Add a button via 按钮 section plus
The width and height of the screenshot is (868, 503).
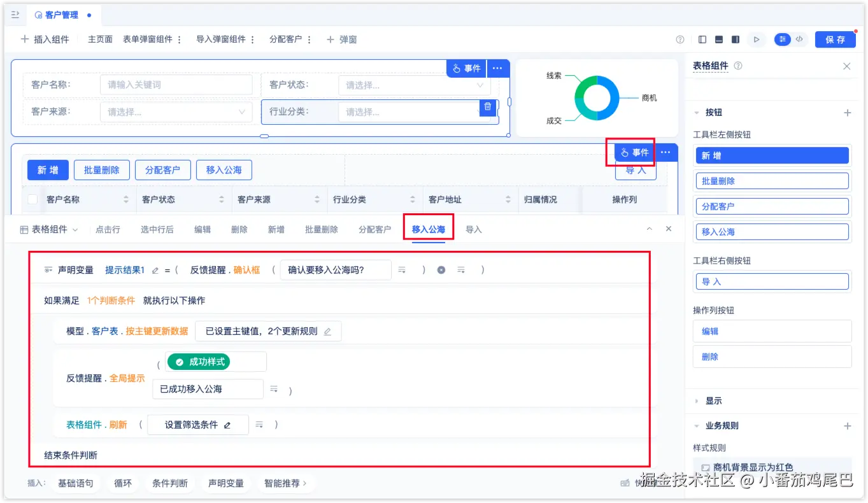pyautogui.click(x=848, y=113)
